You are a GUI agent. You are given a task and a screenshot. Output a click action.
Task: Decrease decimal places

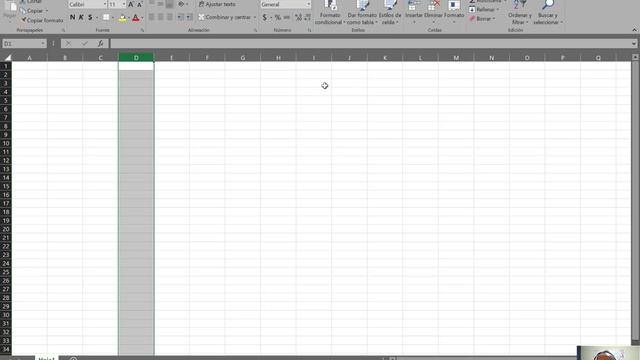[307, 17]
